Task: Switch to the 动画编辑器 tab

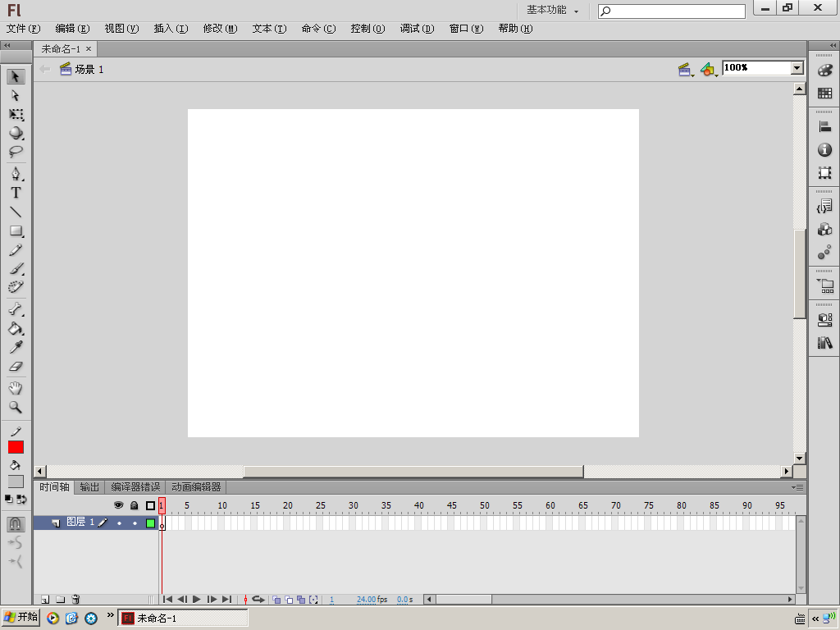Action: tap(196, 487)
